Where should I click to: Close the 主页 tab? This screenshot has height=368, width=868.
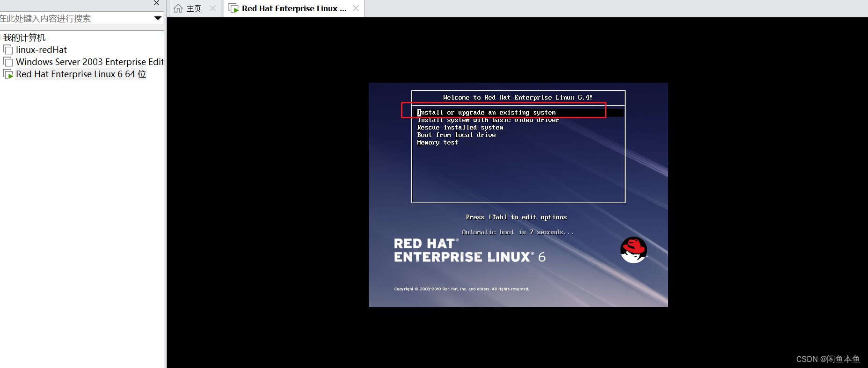pos(213,8)
